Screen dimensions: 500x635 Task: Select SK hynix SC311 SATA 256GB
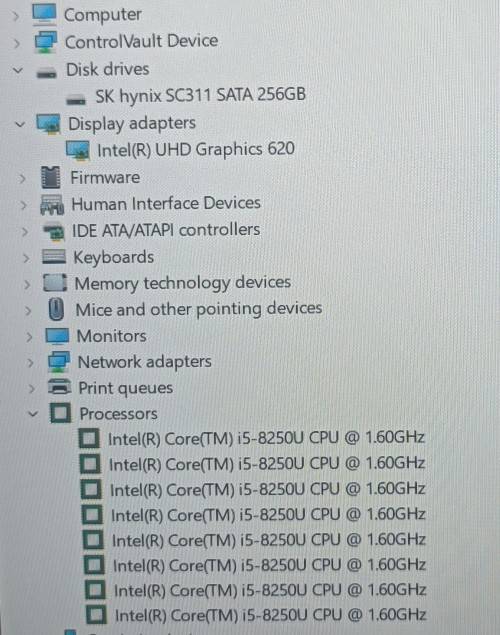(200, 96)
